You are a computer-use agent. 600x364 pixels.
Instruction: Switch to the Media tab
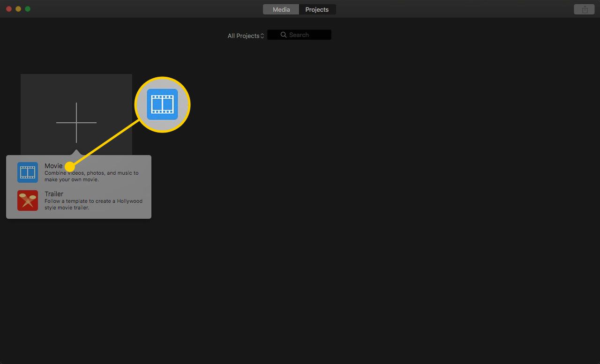281,9
